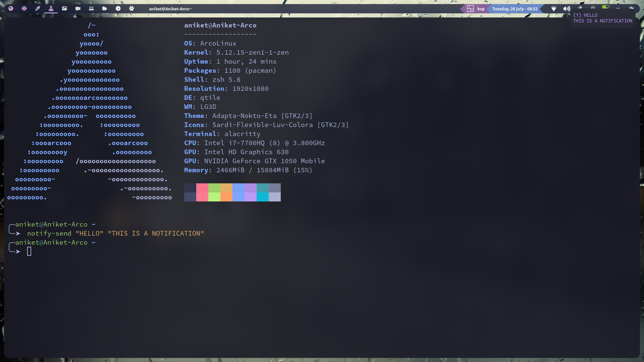The height and width of the screenshot is (362, 644).
Task: Go to the laptop workspace icon
Action: click(91, 9)
